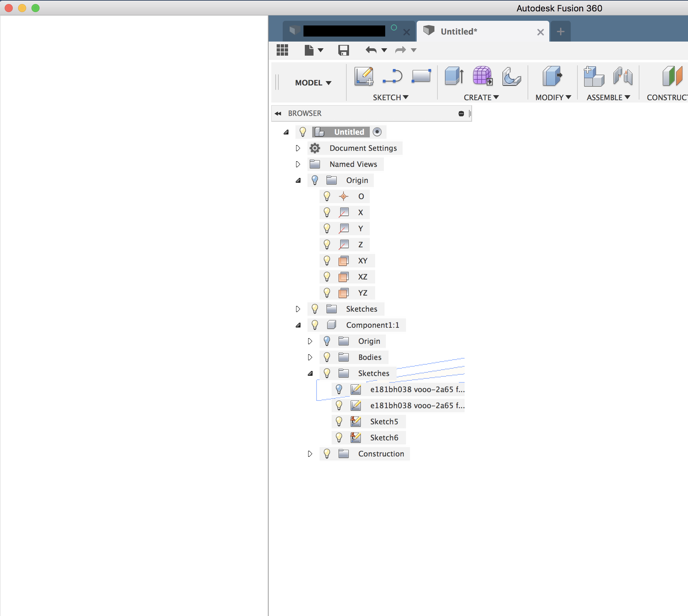The image size is (688, 616).
Task: Open the MODEL workspace dropdown
Action: (313, 83)
